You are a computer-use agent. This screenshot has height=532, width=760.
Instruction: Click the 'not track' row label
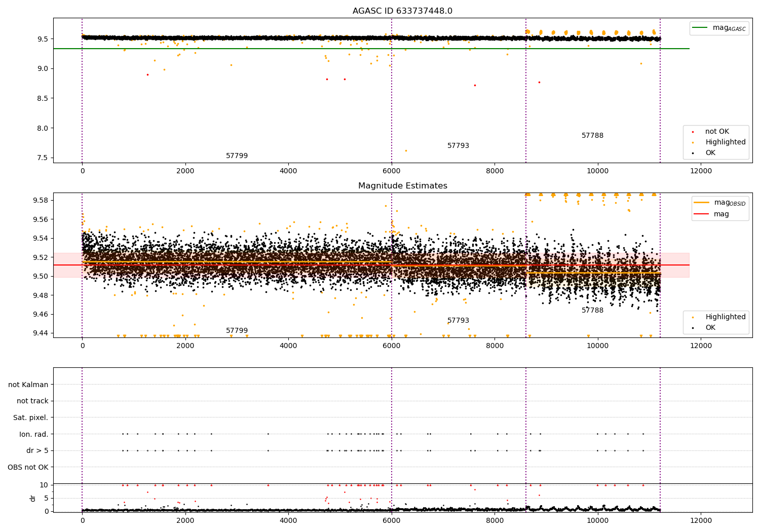32,401
